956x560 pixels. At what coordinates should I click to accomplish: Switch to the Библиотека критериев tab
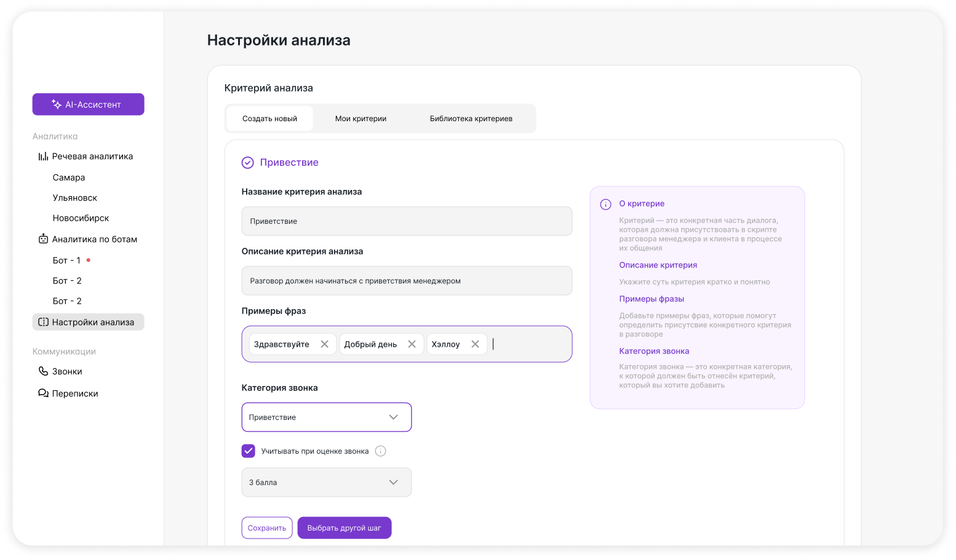[x=471, y=119]
